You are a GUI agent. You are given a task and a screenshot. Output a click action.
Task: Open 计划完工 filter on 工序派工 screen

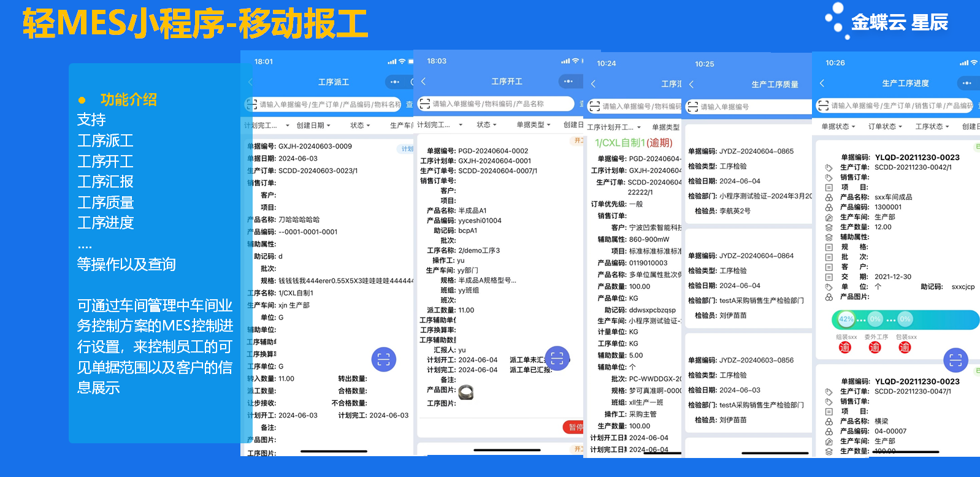tap(267, 125)
